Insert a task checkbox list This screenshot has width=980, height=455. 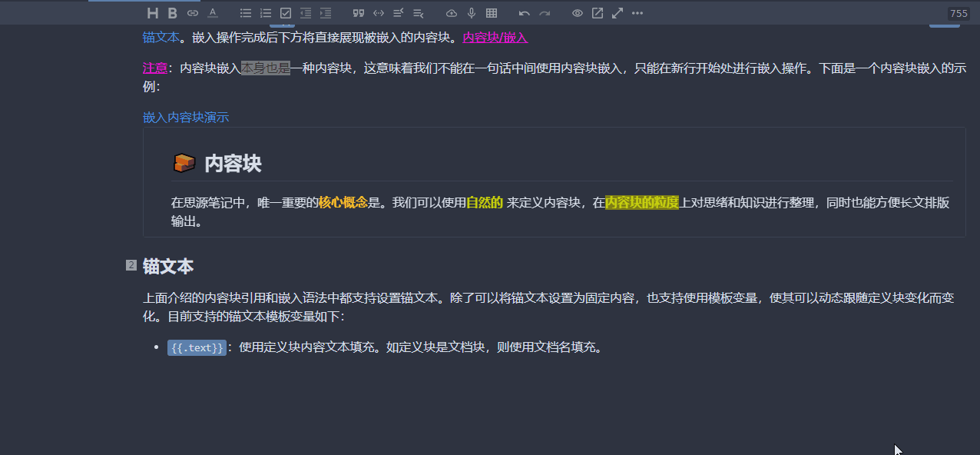pos(286,13)
